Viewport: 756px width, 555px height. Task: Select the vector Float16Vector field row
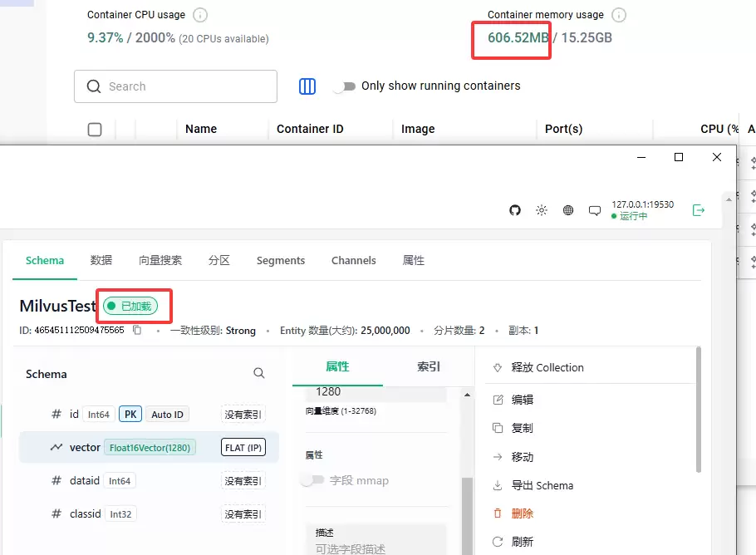click(149, 448)
